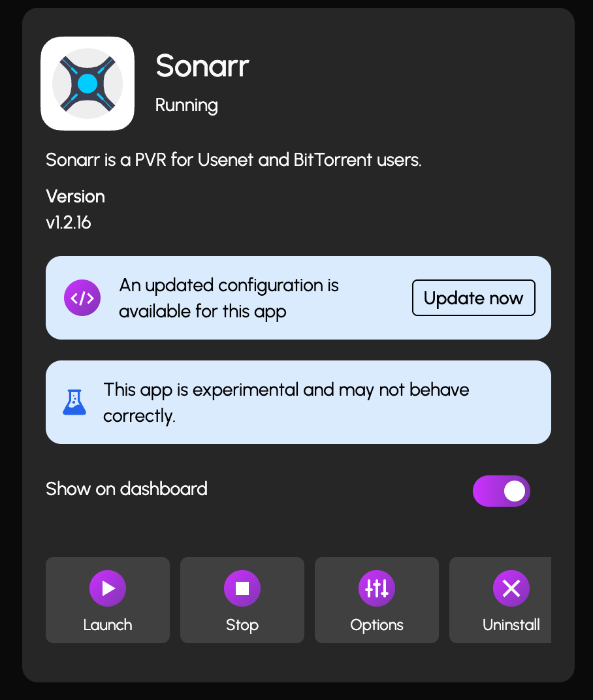Click the Uninstall text label
Screen dimensions: 593x700
[x=511, y=625]
